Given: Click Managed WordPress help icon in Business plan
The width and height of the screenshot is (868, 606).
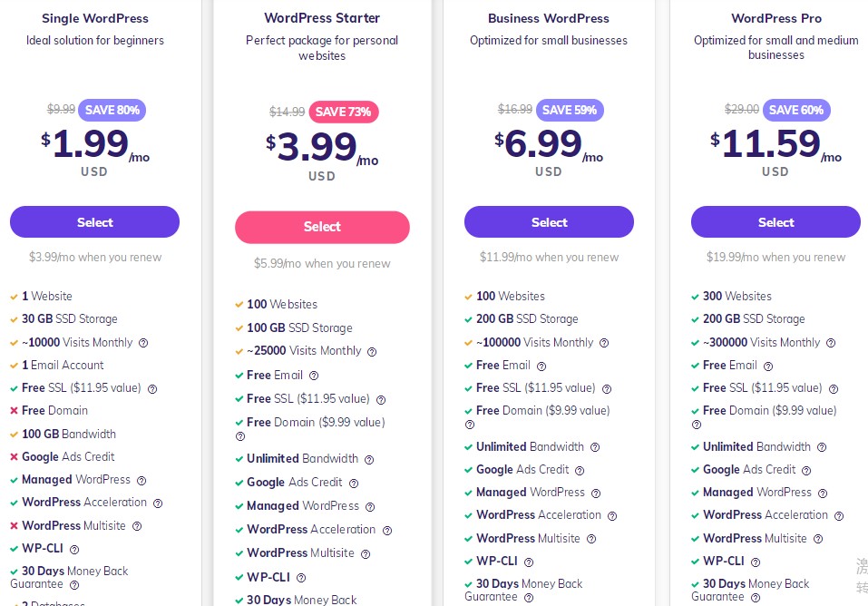Looking at the screenshot, I should 596,493.
